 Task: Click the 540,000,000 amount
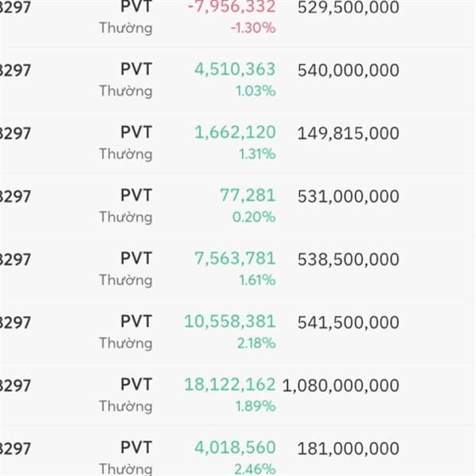point(348,71)
